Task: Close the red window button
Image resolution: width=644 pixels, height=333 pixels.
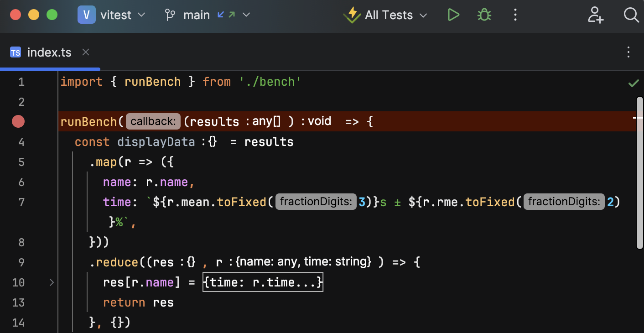Action: click(16, 15)
